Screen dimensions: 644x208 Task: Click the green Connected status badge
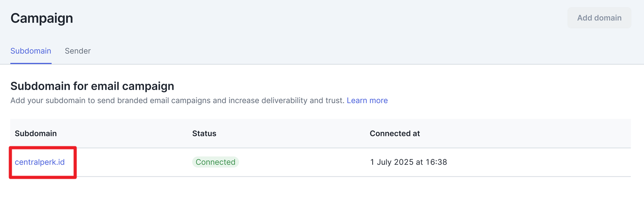coord(216,162)
